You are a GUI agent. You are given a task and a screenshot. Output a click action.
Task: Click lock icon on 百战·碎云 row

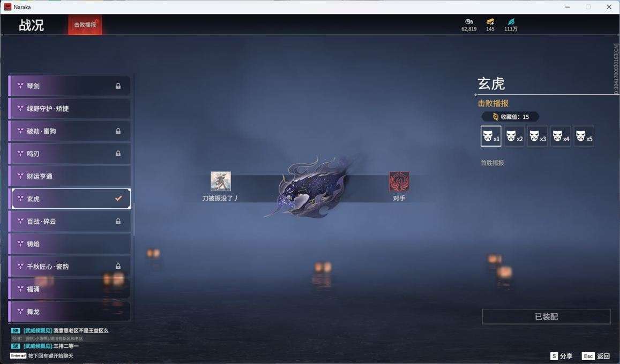tap(118, 221)
